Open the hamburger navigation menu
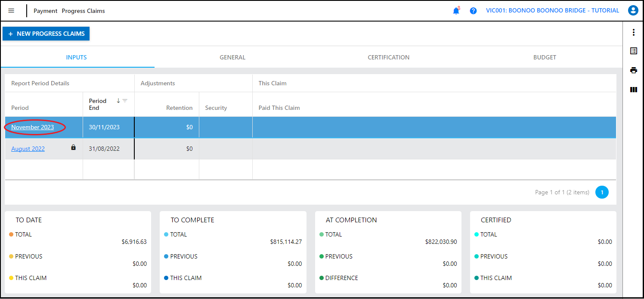The width and height of the screenshot is (644, 299). tap(11, 11)
